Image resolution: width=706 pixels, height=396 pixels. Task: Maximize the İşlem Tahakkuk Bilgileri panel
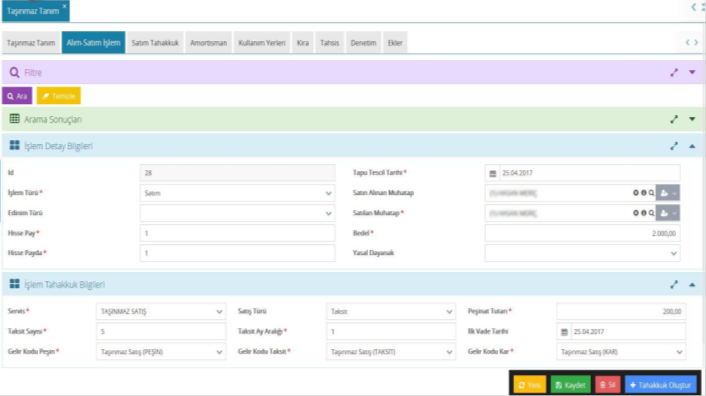(x=674, y=284)
